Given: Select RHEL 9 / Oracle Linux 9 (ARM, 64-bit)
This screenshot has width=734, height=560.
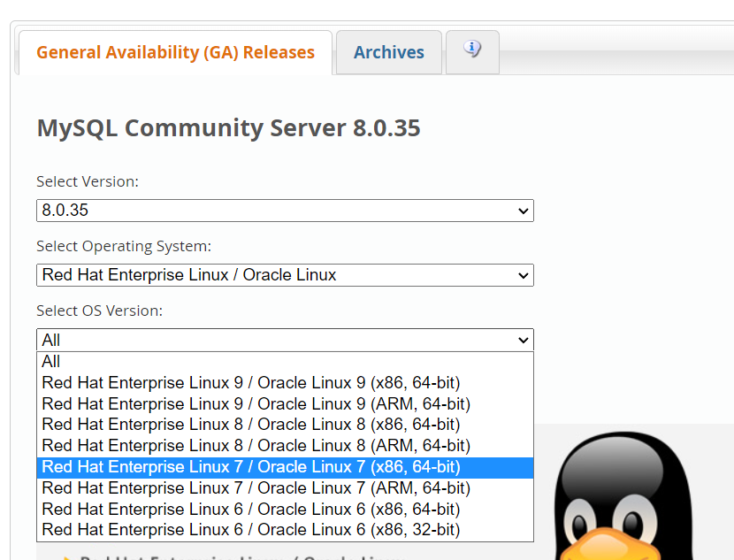Looking at the screenshot, I should click(x=285, y=404).
